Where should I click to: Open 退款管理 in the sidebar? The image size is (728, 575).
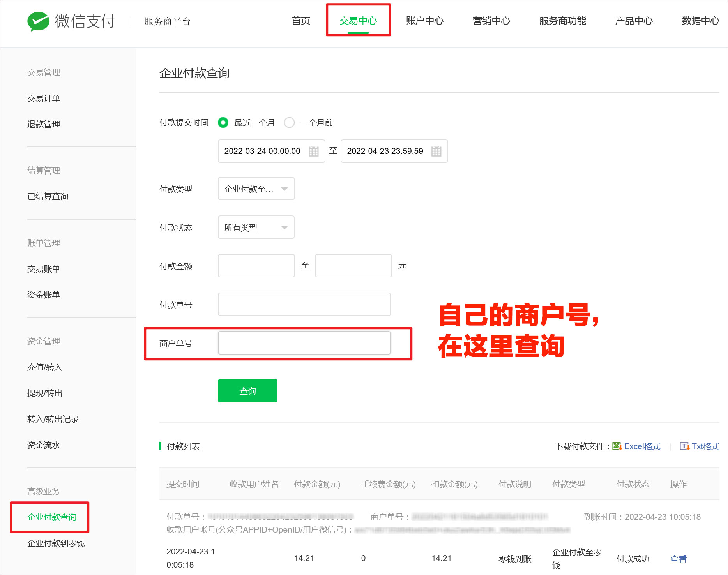(x=44, y=124)
